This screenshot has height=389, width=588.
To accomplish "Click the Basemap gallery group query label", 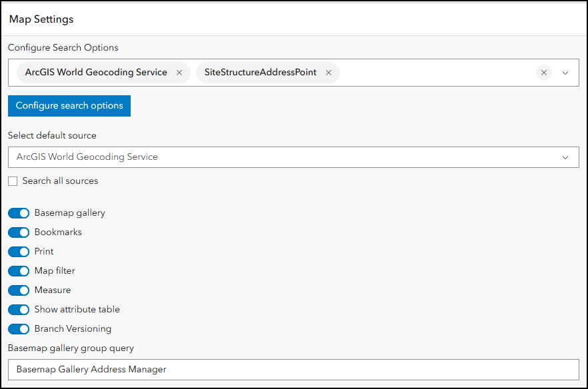I will point(71,348).
